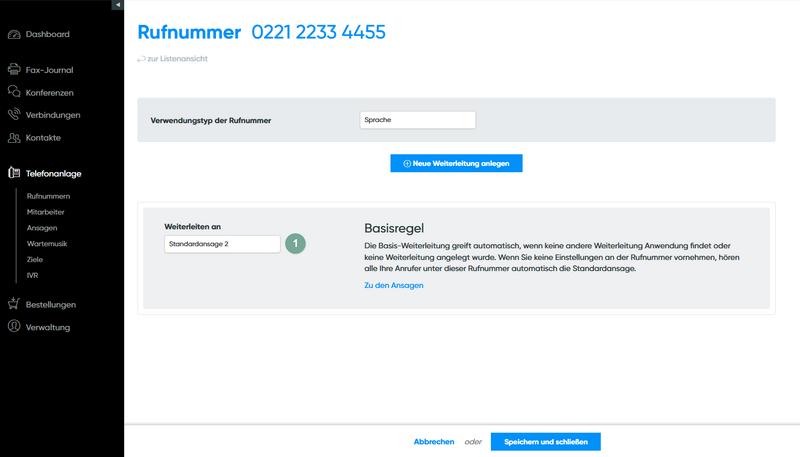Click the Abbrechen link
This screenshot has width=800, height=457.
click(x=434, y=442)
